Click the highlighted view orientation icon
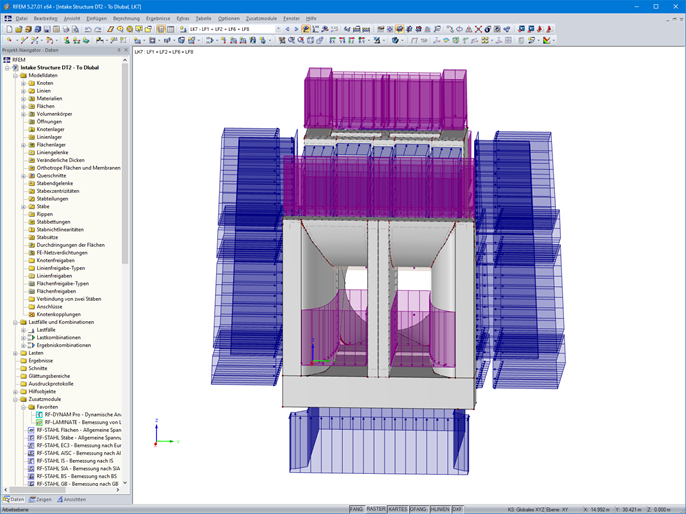Screen dimensions: 686x514 [x=399, y=29]
